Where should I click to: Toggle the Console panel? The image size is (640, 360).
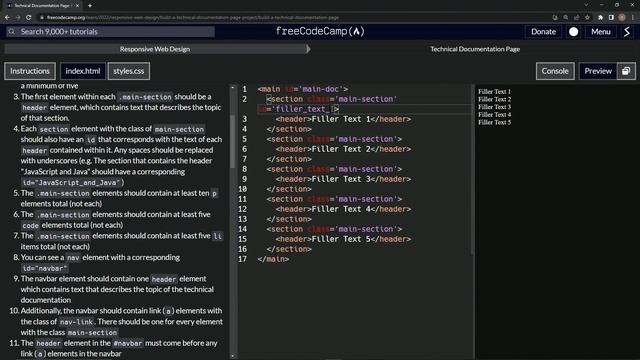(x=555, y=71)
